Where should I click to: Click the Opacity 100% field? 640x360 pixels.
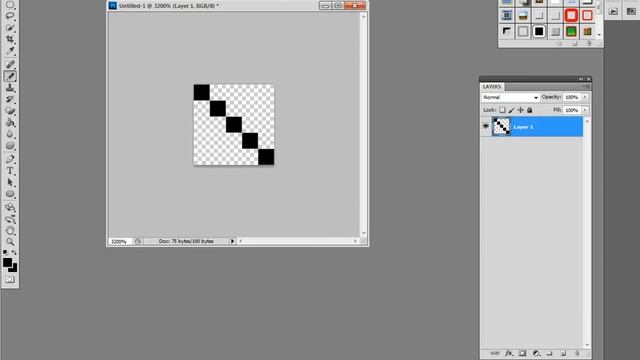point(572,97)
